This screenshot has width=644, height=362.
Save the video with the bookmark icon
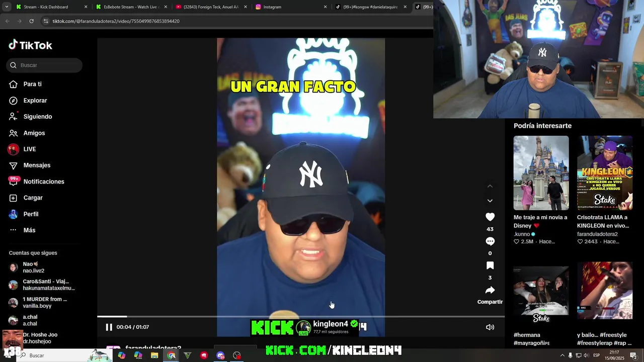coord(490,265)
